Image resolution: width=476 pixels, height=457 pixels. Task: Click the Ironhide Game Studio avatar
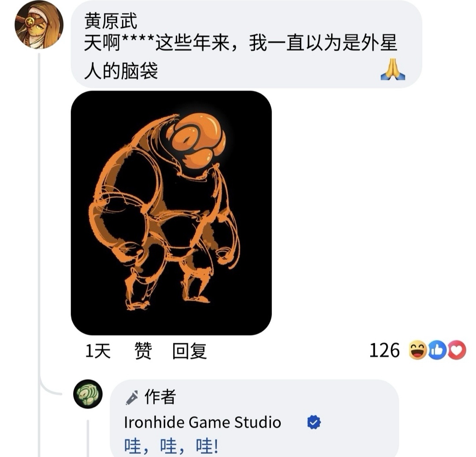click(x=88, y=394)
